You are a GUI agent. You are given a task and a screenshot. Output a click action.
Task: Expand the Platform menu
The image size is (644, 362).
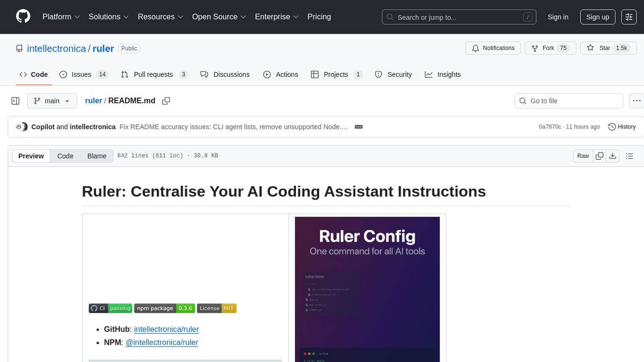coord(61,17)
